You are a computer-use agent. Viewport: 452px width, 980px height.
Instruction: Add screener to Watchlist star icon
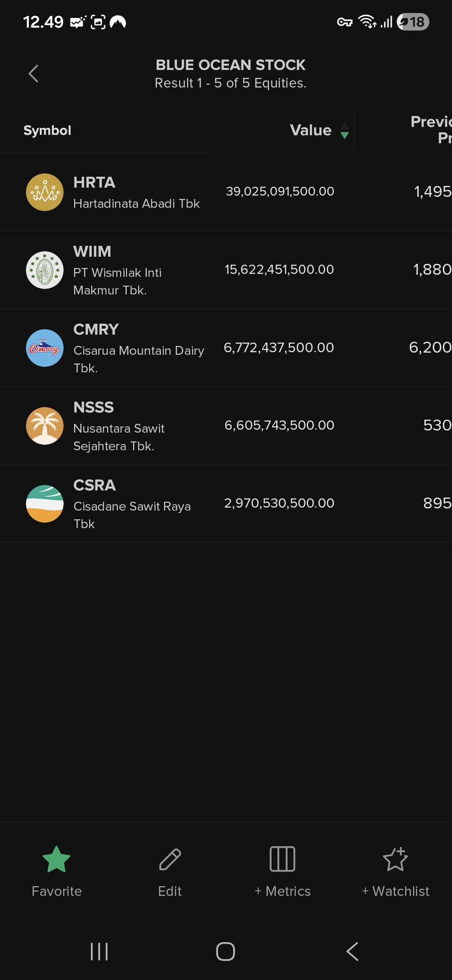(x=395, y=859)
